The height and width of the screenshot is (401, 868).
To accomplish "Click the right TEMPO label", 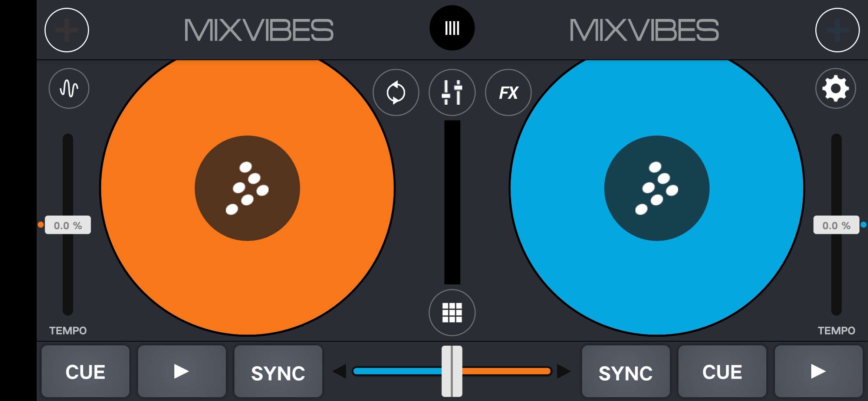I will click(x=836, y=330).
